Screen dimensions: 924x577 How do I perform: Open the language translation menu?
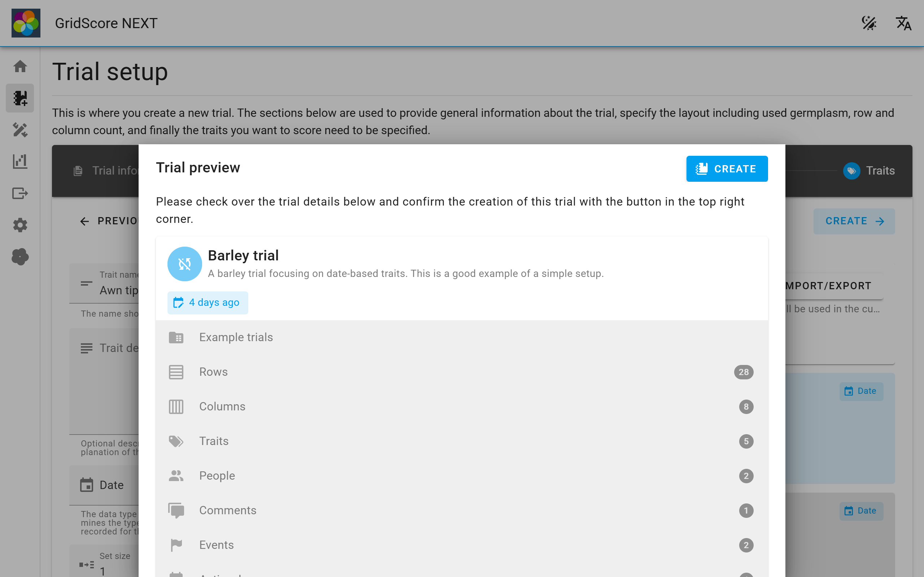coord(903,23)
